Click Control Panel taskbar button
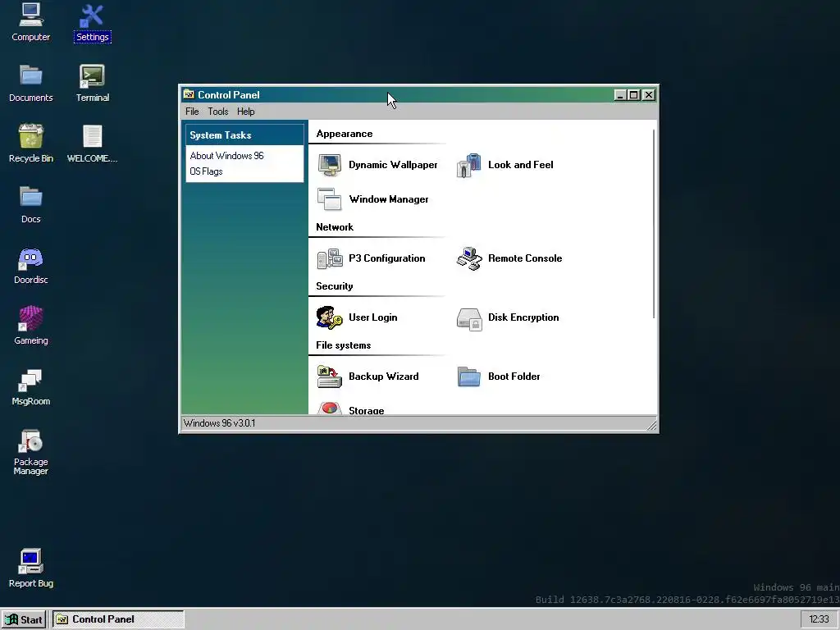This screenshot has width=840, height=630. (118, 619)
